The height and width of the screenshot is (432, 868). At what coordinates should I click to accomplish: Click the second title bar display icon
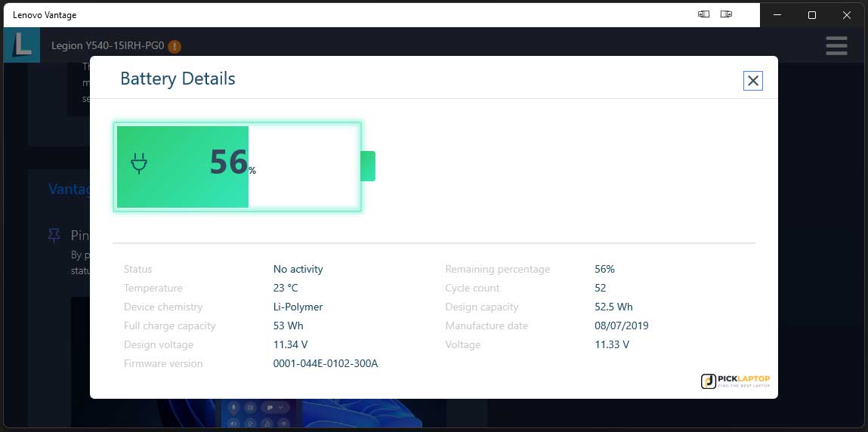point(726,14)
